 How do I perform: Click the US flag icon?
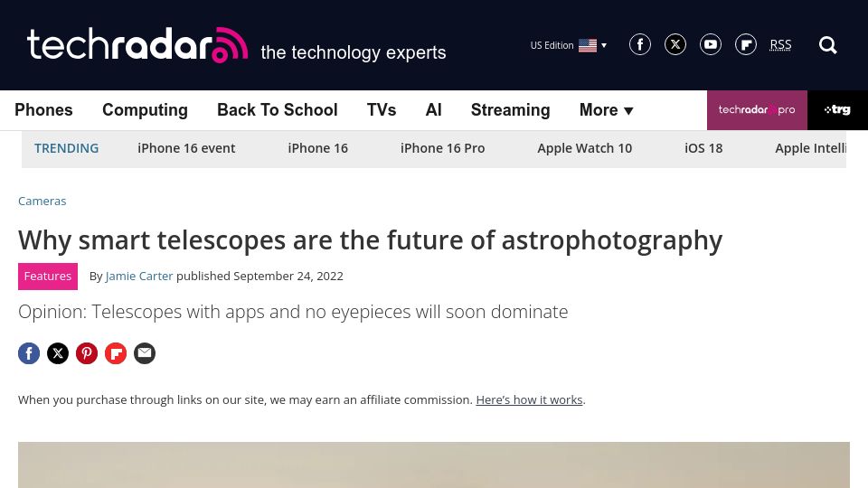tap(588, 45)
